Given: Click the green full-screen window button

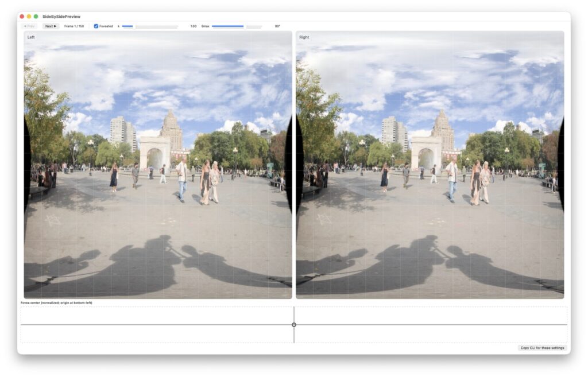Looking at the screenshot, I should 36,17.
